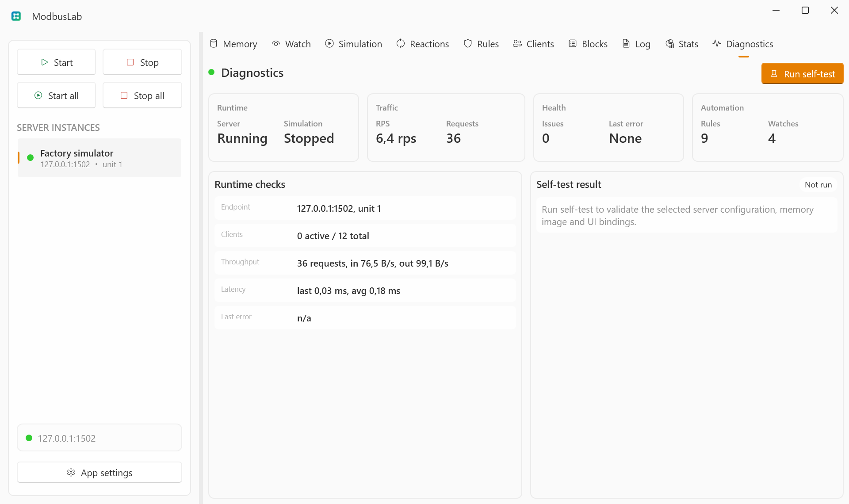Open the Log tab
The image size is (849, 504).
(x=636, y=44)
